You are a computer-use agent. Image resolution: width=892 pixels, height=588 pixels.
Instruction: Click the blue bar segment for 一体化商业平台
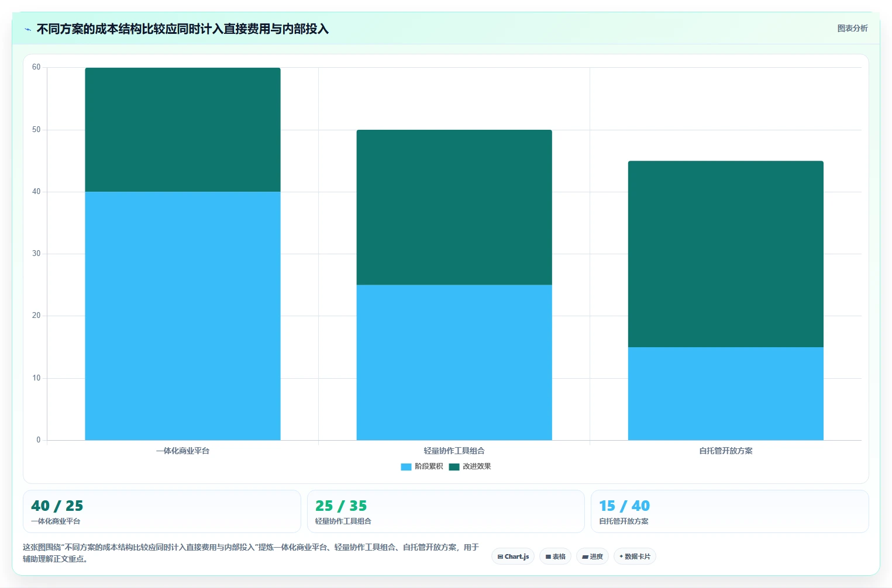click(x=182, y=316)
